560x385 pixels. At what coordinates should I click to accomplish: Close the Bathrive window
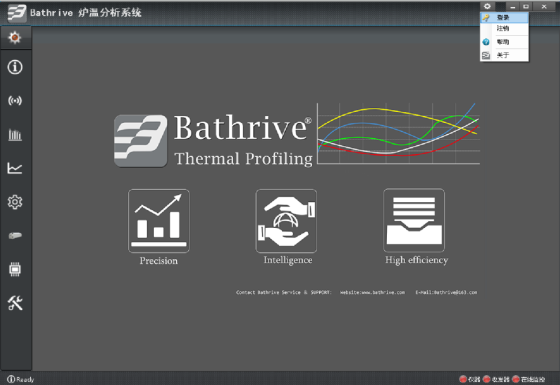coord(544,6)
